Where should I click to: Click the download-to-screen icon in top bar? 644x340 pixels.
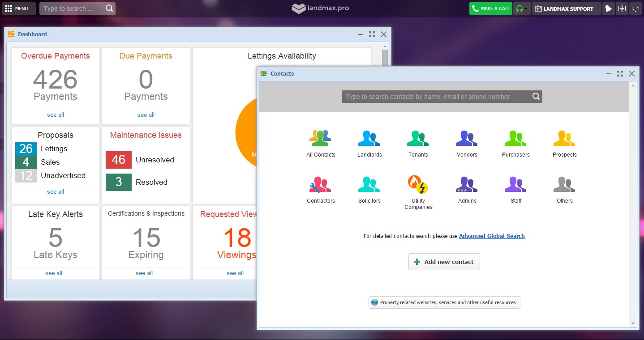pos(622,8)
